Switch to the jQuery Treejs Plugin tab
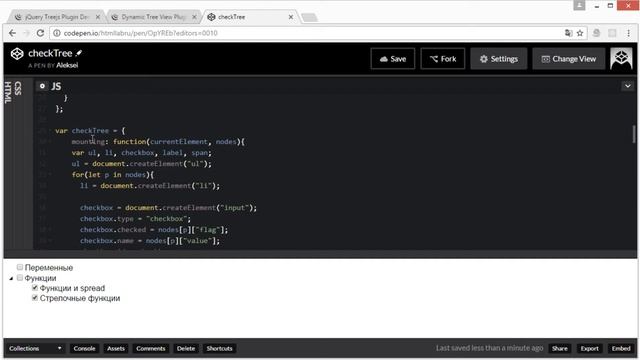Viewport: 640px width, 360px height. (x=57, y=17)
